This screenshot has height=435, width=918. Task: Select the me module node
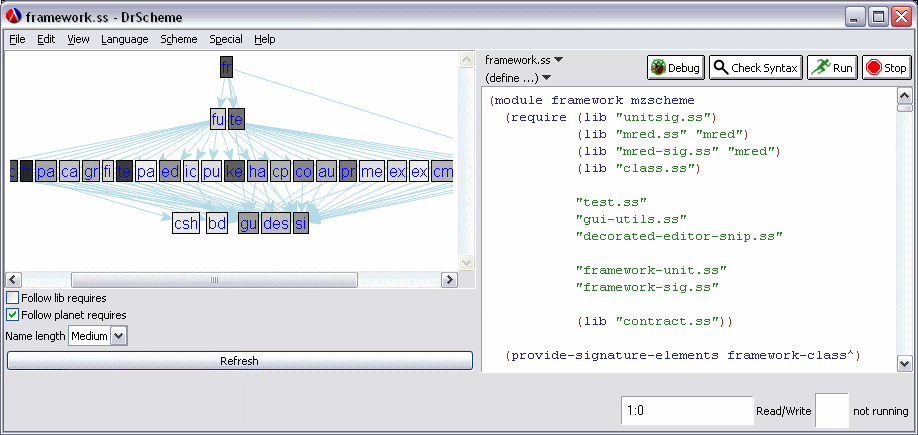[x=372, y=172]
